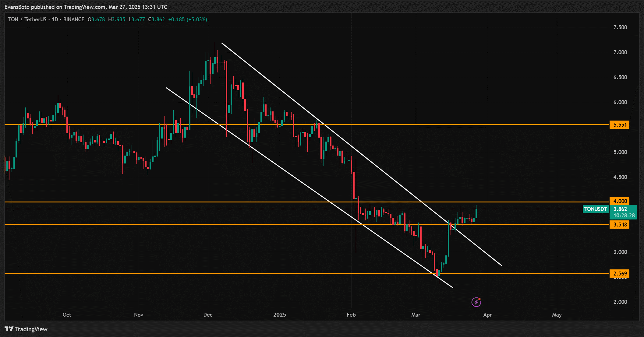The width and height of the screenshot is (644, 337).
Task: Click the TONUSDT symbol tag
Action: point(595,209)
